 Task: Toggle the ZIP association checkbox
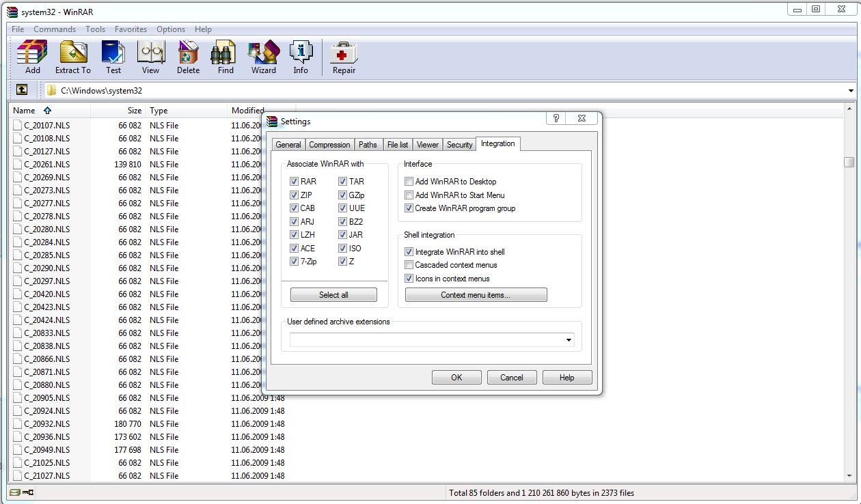coord(294,195)
